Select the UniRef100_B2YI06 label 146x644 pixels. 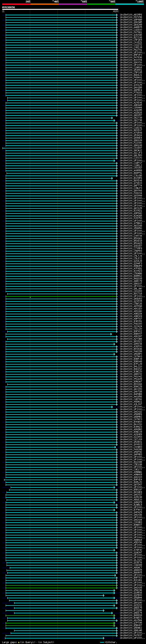131,37
